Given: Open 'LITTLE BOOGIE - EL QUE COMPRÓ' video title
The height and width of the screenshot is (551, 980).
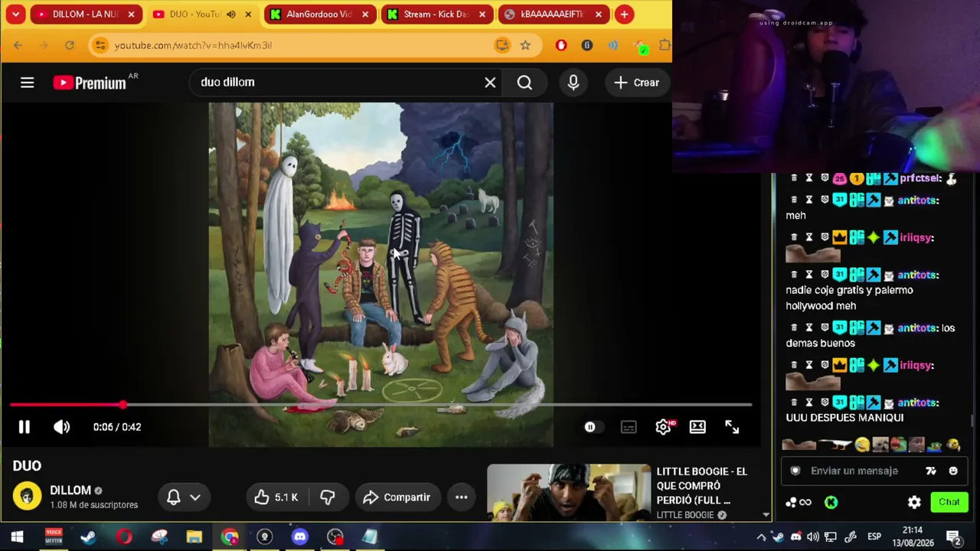Looking at the screenshot, I should coord(701,485).
